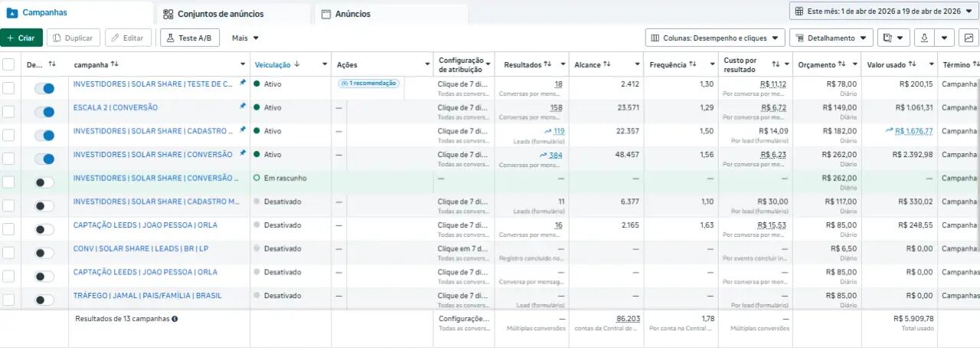
Task: Click Resultados column sort arrows
Action: point(548,64)
